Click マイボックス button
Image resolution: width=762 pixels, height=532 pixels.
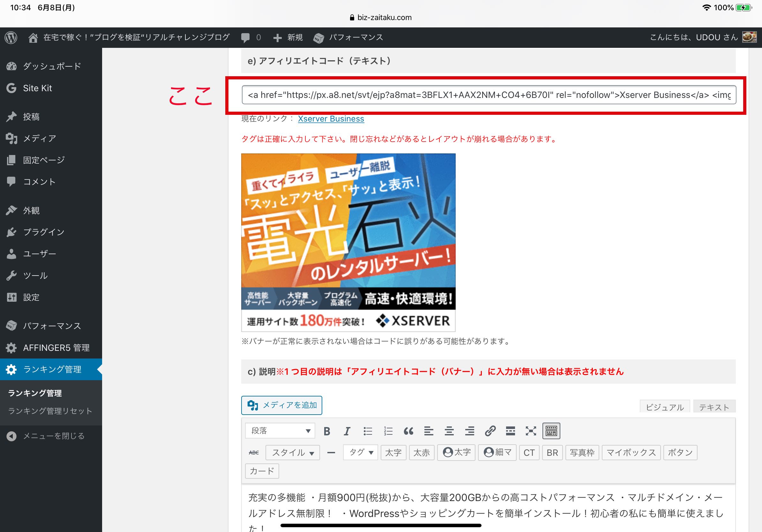631,452
